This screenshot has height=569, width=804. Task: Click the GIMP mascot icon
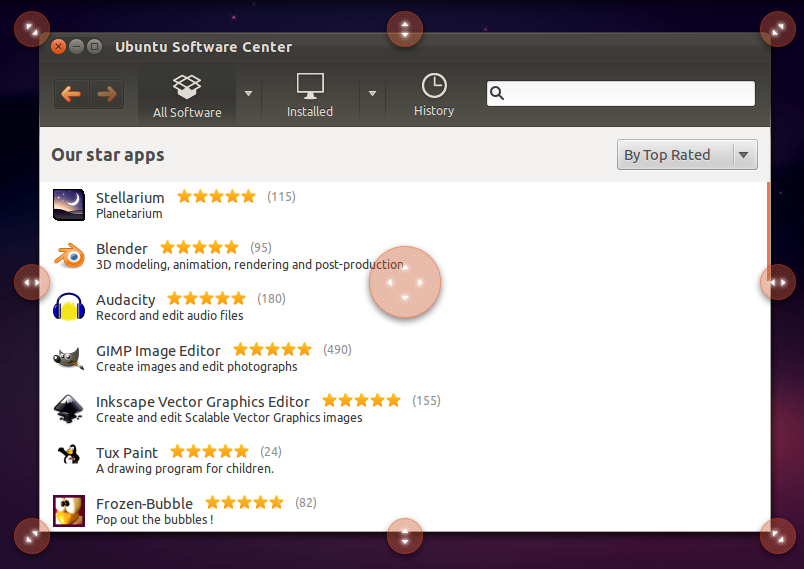(x=69, y=358)
